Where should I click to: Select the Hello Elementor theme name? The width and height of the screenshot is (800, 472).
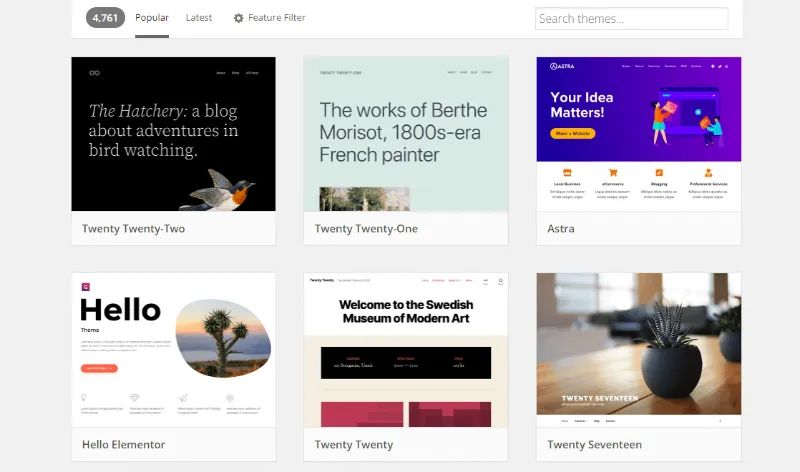[x=123, y=444]
